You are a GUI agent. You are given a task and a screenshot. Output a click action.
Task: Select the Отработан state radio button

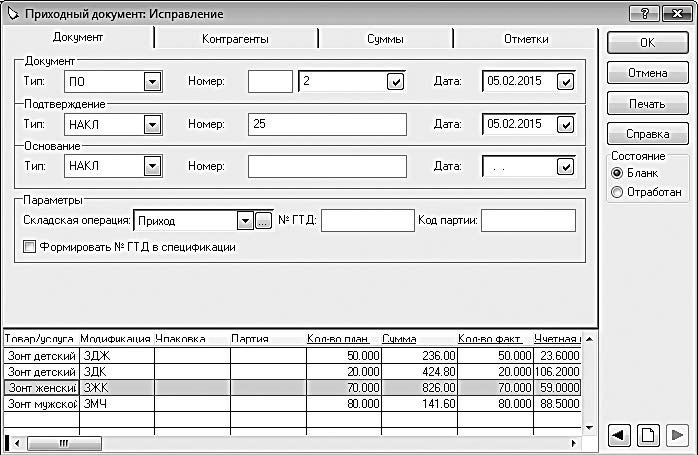[617, 192]
